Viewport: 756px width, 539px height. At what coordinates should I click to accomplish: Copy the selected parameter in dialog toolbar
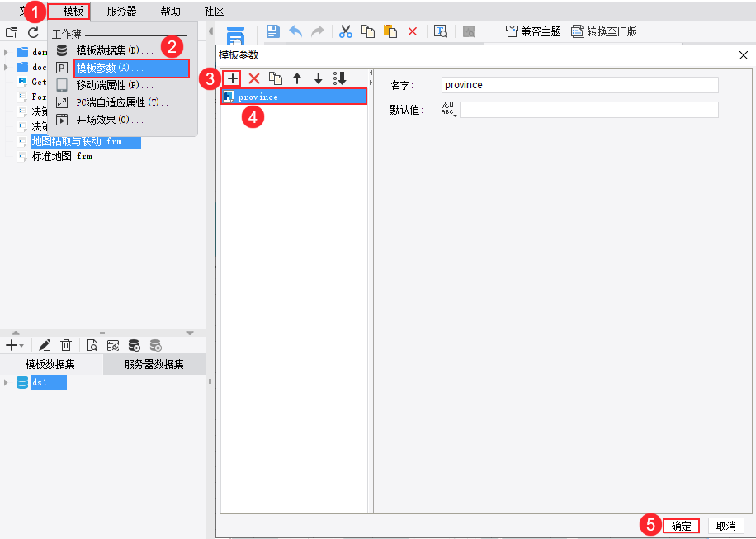click(276, 78)
